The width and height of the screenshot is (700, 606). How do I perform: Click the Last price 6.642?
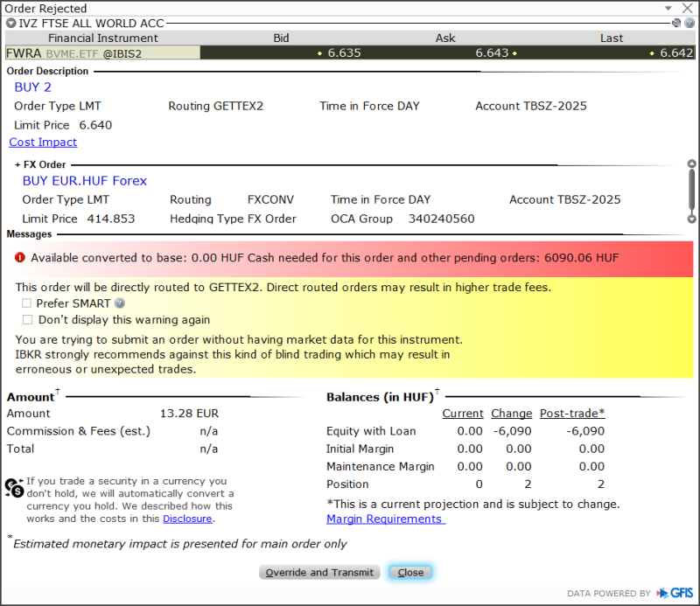pyautogui.click(x=676, y=53)
